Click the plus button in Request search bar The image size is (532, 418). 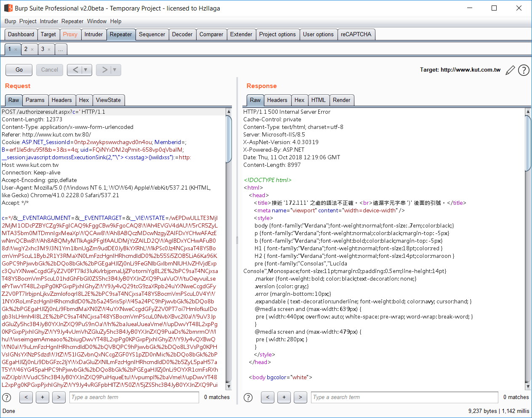43,397
